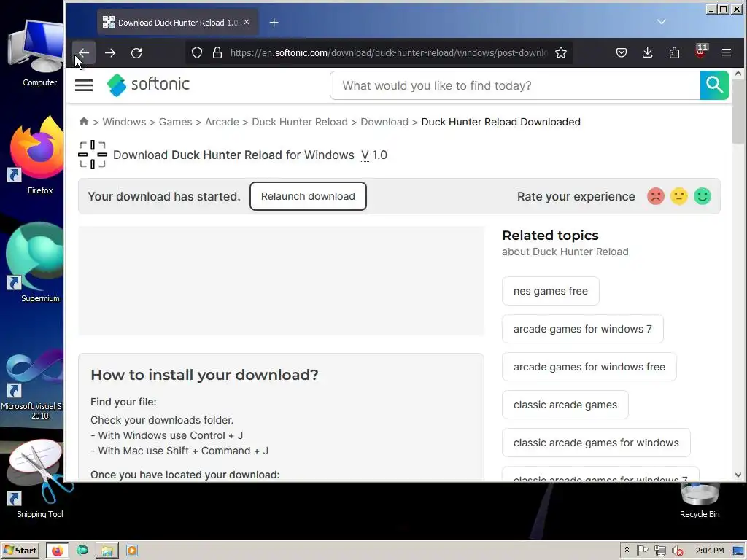Open the Duck Hunter Reload breadcrumb link
Viewport: 747px width, 560px height.
300,122
